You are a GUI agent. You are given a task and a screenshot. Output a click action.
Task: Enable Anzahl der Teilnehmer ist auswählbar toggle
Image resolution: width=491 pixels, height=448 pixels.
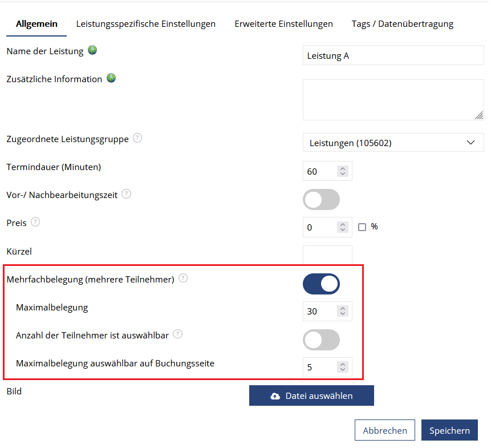tap(321, 340)
